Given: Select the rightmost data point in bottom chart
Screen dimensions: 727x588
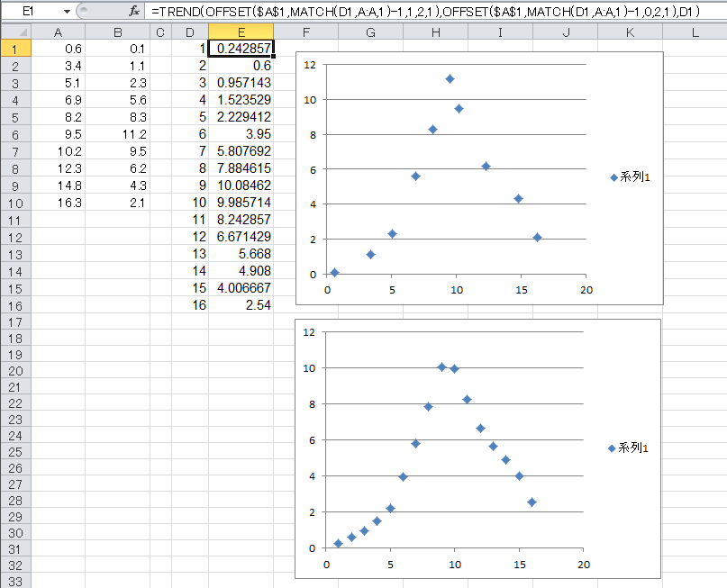Looking at the screenshot, I should (532, 502).
